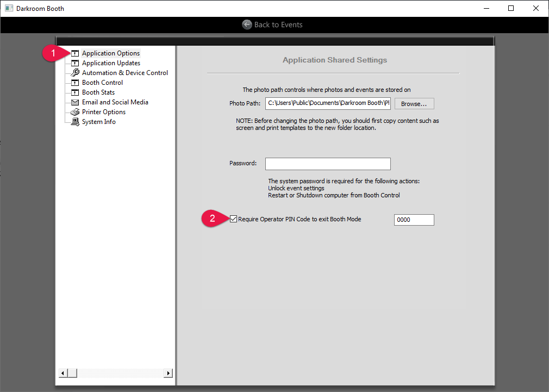This screenshot has height=392, width=549.
Task: Show the System Info page
Action: point(99,122)
